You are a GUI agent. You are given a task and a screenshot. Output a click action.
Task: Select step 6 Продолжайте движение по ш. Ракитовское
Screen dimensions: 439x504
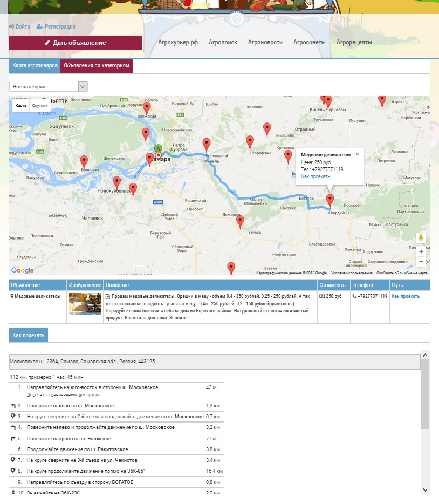pyautogui.click(x=116, y=449)
